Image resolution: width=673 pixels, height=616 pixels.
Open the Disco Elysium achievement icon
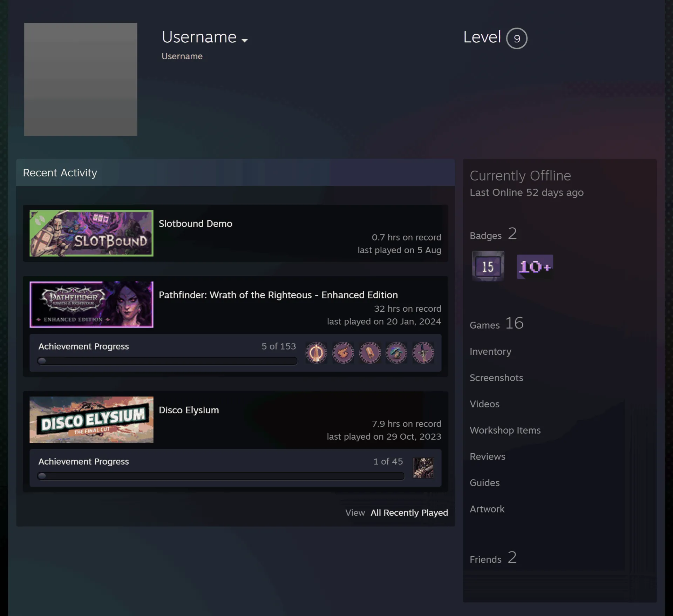(x=423, y=468)
